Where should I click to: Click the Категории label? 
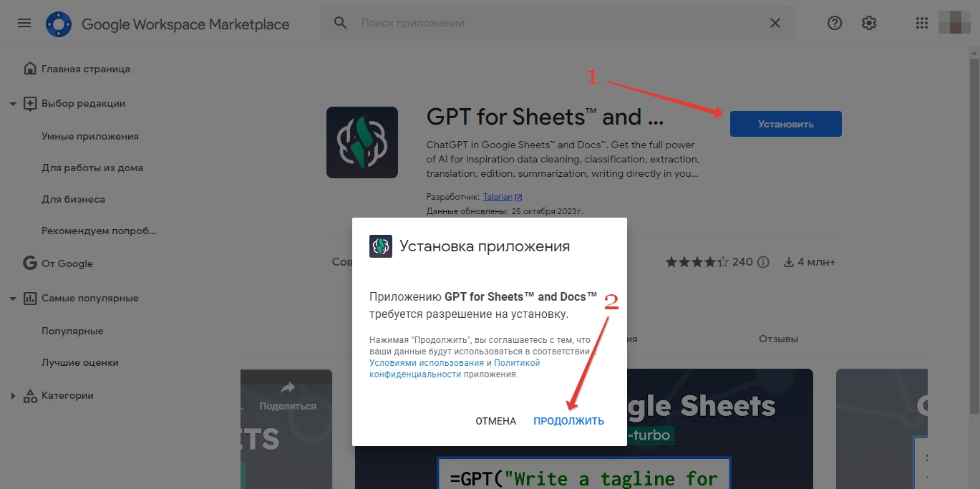[68, 395]
